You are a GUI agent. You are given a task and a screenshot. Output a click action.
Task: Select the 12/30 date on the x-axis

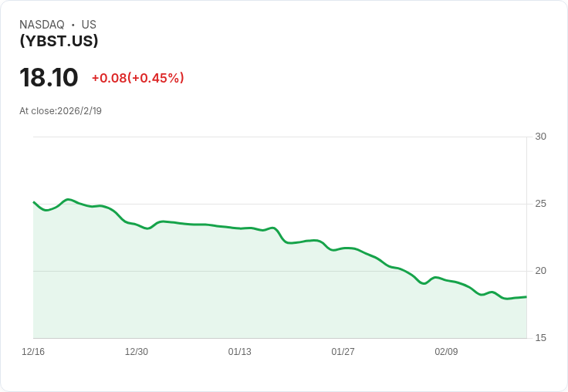pyautogui.click(x=137, y=352)
